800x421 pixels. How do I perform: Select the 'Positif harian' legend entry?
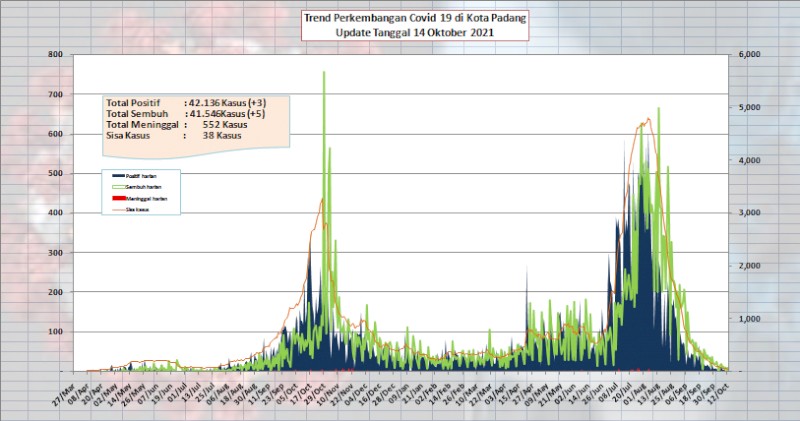[134, 176]
